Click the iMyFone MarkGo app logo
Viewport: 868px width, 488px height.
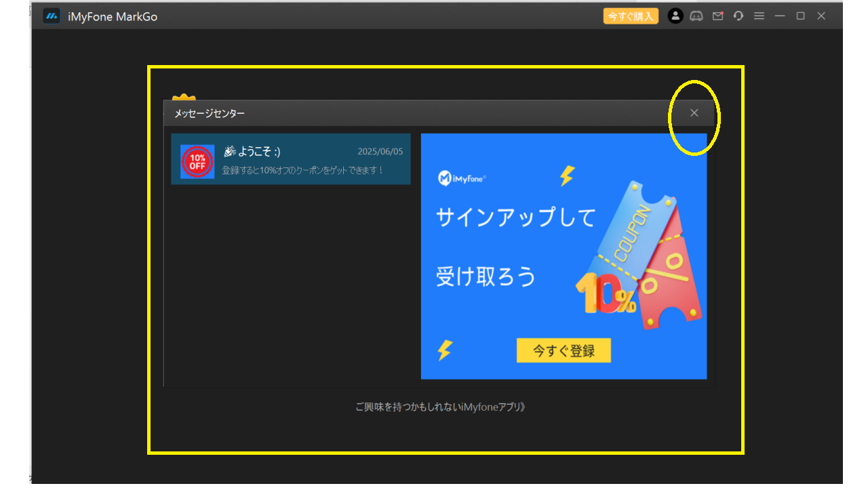(x=52, y=16)
